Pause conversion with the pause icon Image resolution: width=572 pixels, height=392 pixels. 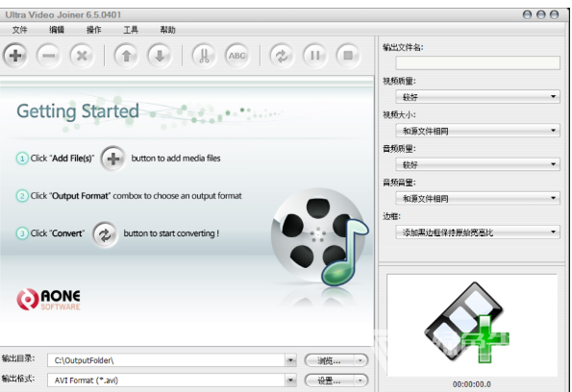coord(314,56)
